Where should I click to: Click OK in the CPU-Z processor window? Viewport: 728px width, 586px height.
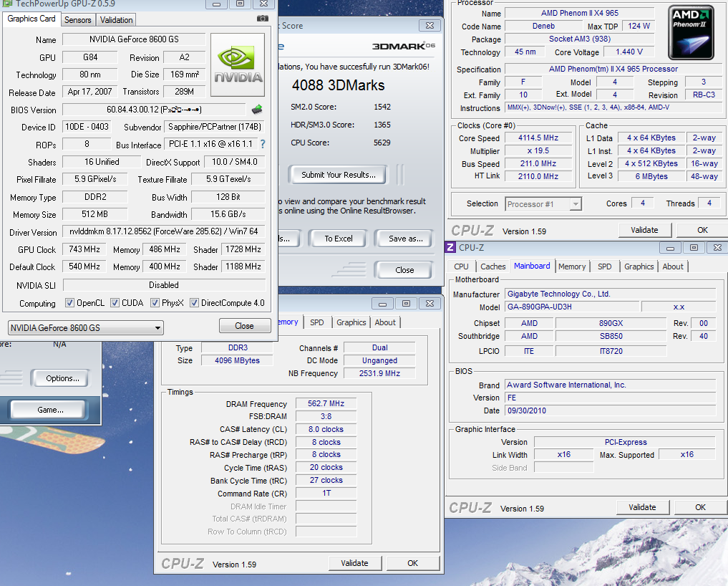pyautogui.click(x=702, y=230)
